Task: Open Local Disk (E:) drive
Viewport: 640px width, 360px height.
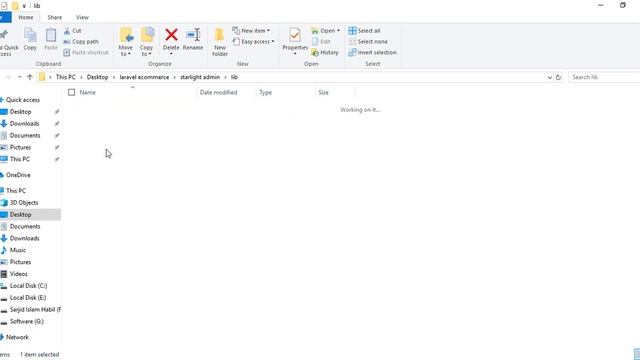Action: pyautogui.click(x=28, y=298)
